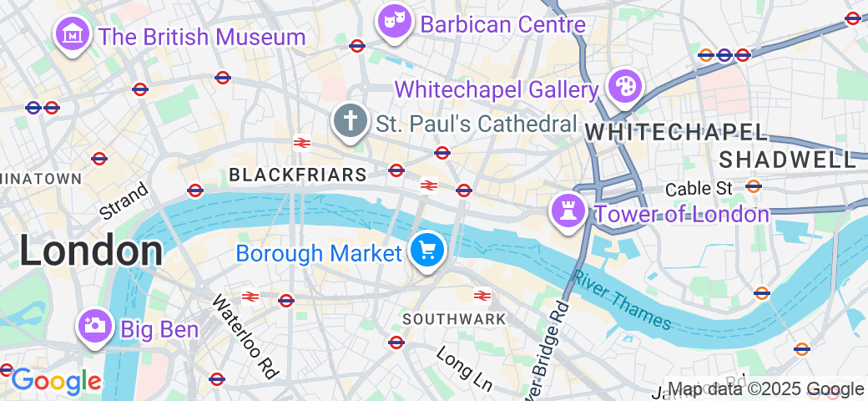Click the Big Ben camera pin

pyautogui.click(x=96, y=327)
